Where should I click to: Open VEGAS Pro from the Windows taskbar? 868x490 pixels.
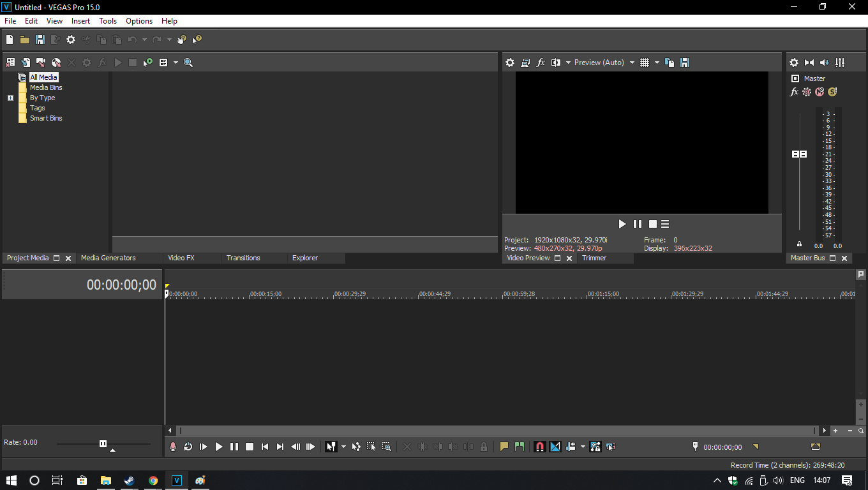pyautogui.click(x=177, y=480)
